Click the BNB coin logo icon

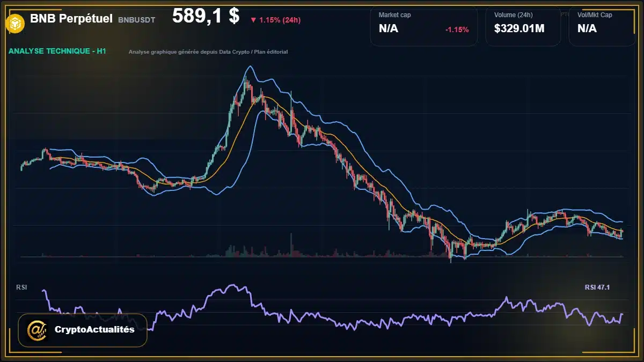point(14,23)
